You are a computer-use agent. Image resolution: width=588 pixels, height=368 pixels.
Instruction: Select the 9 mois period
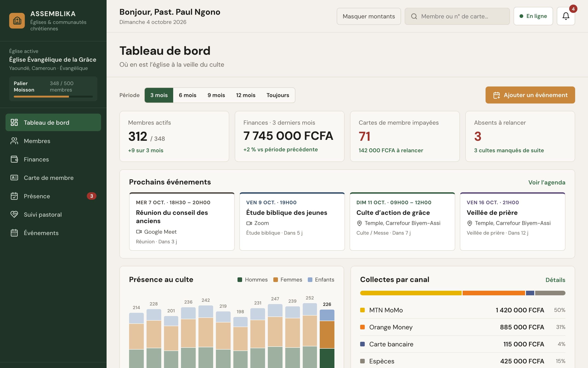click(x=216, y=95)
